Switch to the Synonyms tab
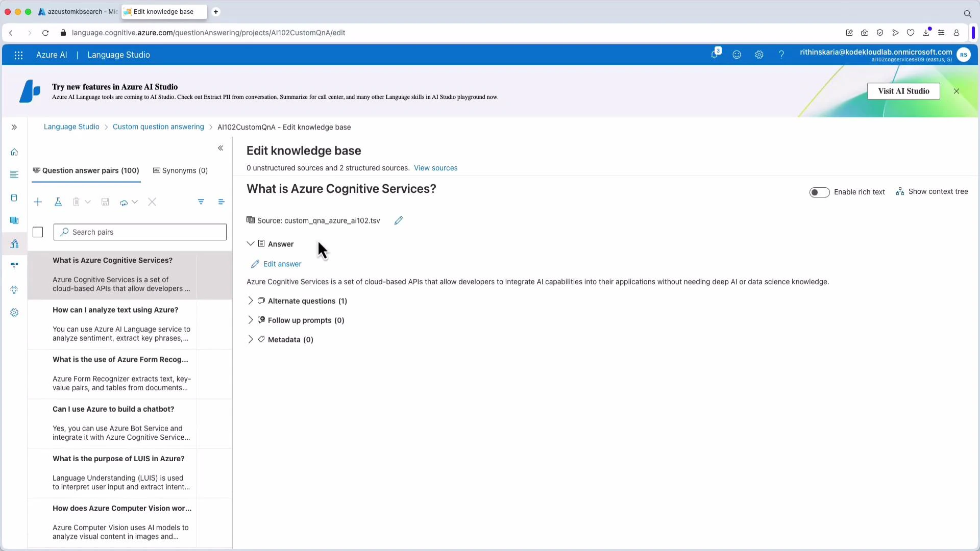The width and height of the screenshot is (980, 551). coord(181,170)
